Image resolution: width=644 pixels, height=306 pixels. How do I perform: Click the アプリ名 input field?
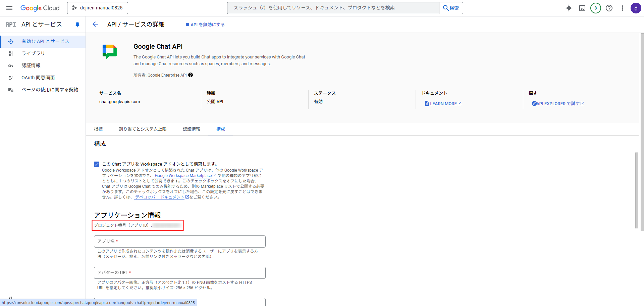tap(179, 242)
